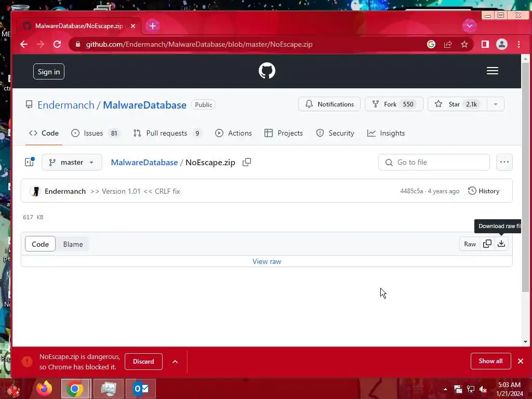Click the share page icon
This screenshot has width=532, height=399.
tap(448, 45)
